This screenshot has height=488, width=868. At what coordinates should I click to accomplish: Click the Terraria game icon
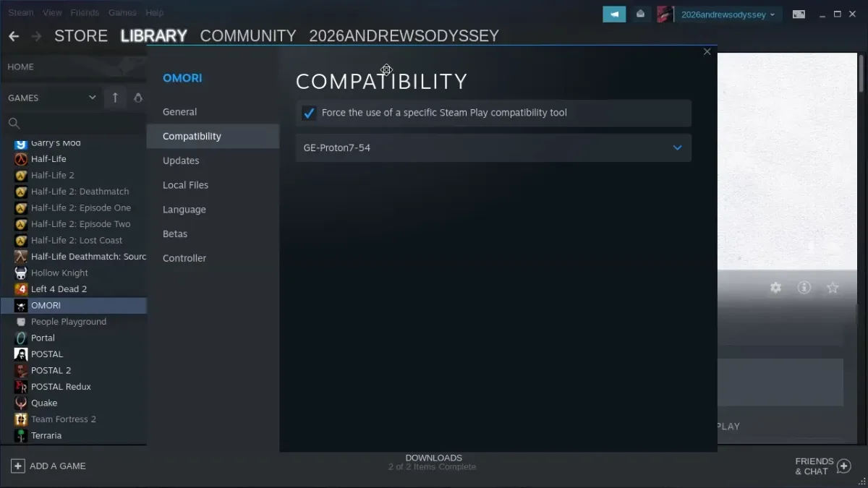tap(21, 435)
